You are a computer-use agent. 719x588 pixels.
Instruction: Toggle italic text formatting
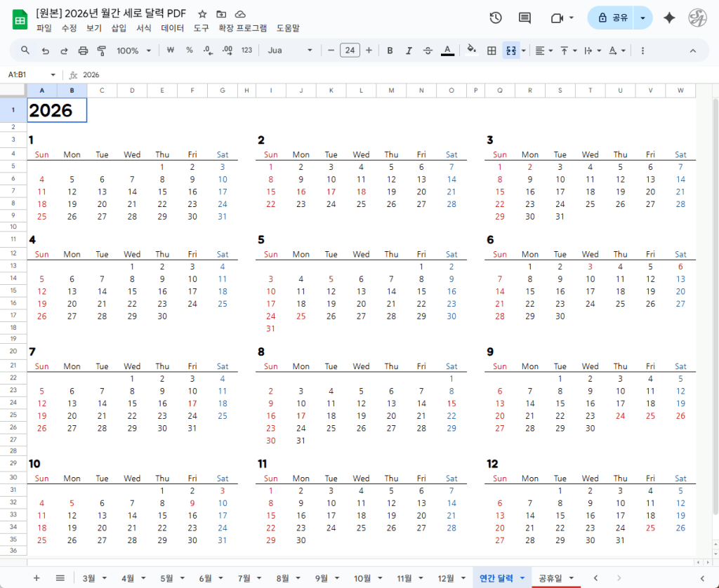coord(409,51)
